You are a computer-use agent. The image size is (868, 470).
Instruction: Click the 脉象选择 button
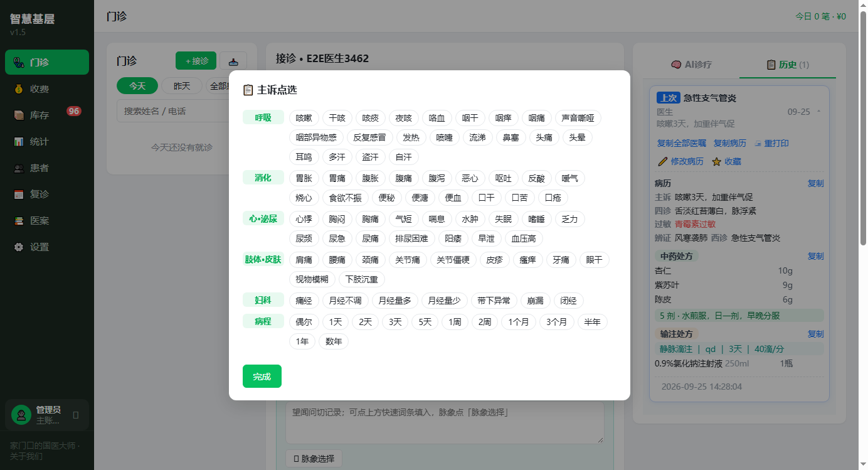[314, 459]
